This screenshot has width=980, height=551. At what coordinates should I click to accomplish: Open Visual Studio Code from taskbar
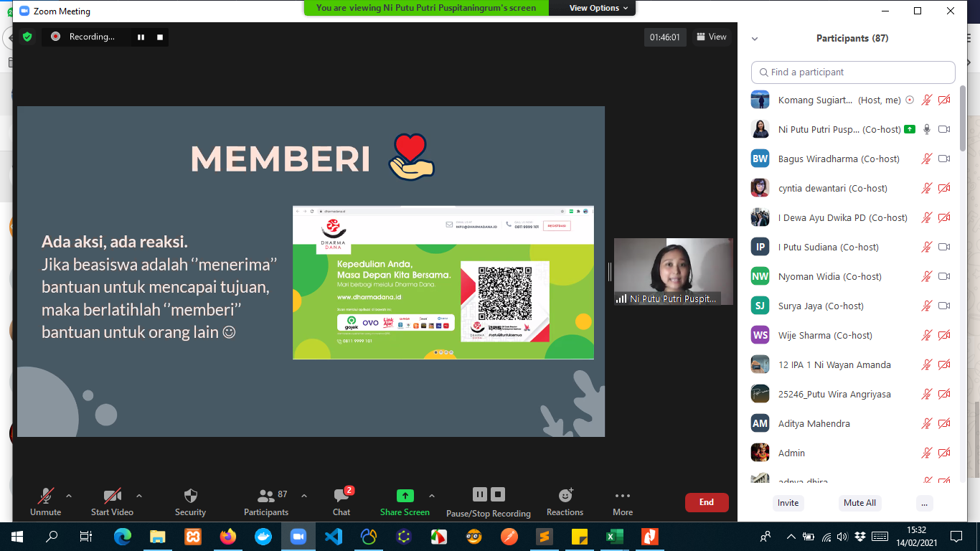334,536
